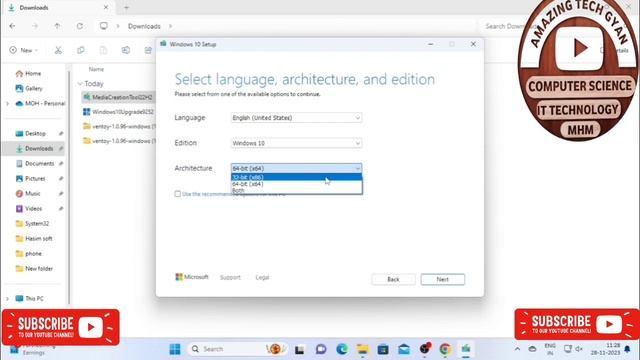
Task: Collapse the Architecture combo box
Action: click(x=296, y=168)
